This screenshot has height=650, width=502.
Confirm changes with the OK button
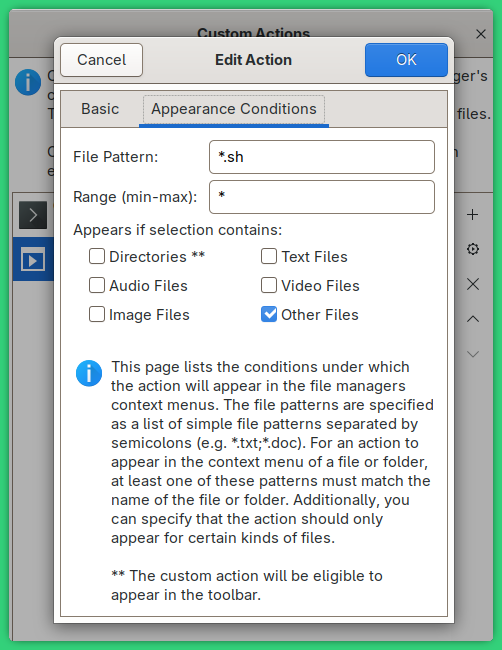click(406, 60)
